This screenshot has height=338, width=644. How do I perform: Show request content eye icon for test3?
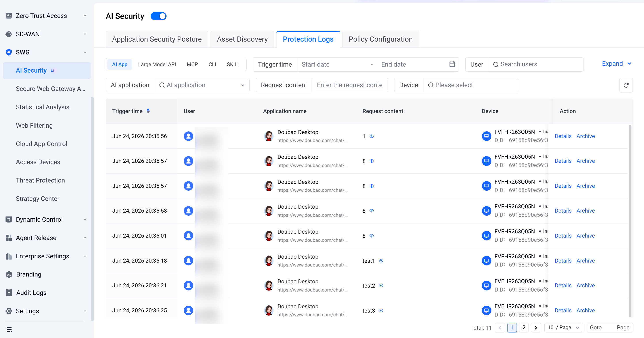click(x=381, y=310)
